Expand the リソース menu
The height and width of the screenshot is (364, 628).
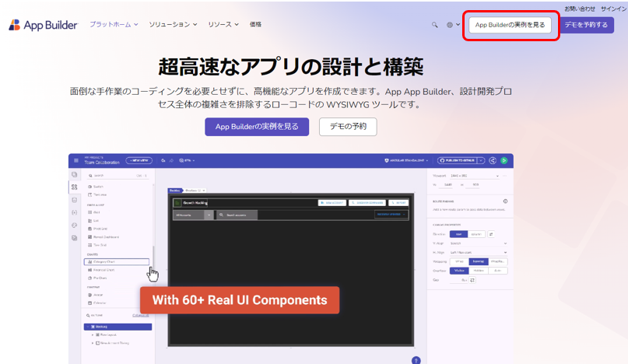pyautogui.click(x=223, y=24)
